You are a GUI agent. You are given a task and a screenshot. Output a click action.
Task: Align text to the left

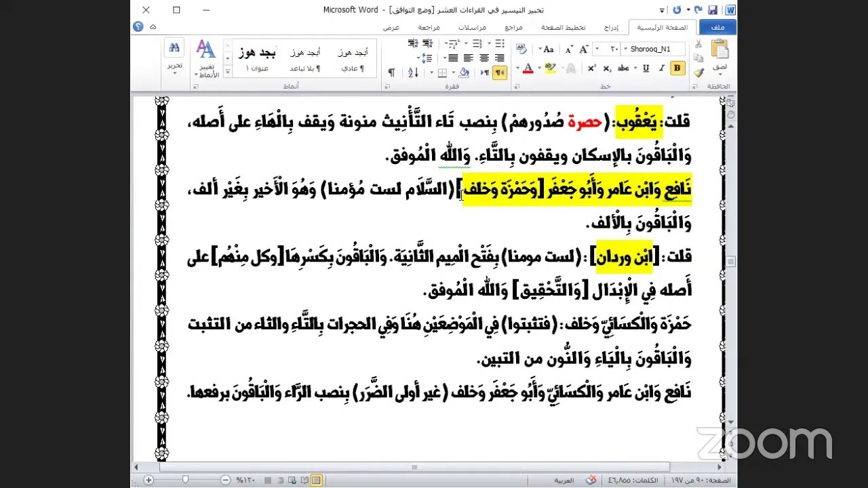point(468,58)
